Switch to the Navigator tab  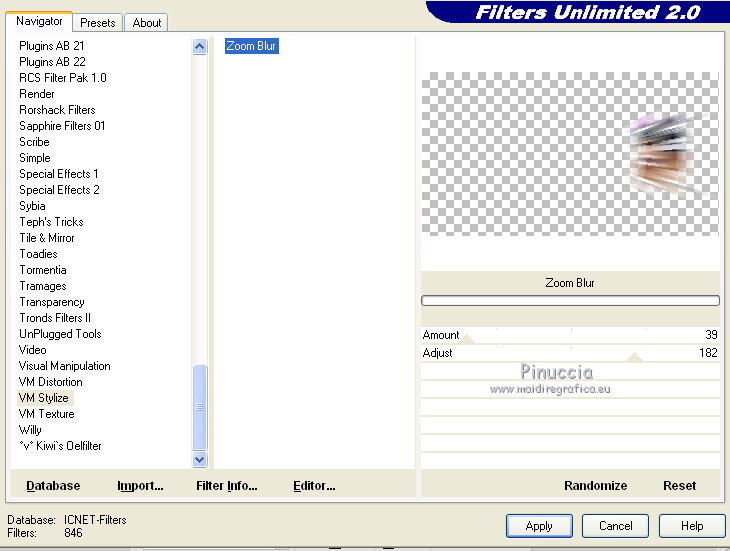pyautogui.click(x=39, y=21)
